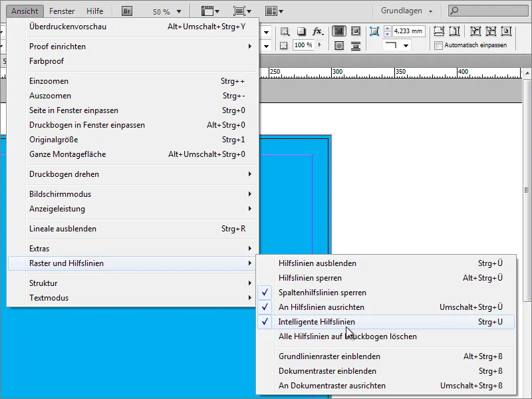
Task: Toggle Hilfslinien sperren menu item
Action: pyautogui.click(x=386, y=278)
